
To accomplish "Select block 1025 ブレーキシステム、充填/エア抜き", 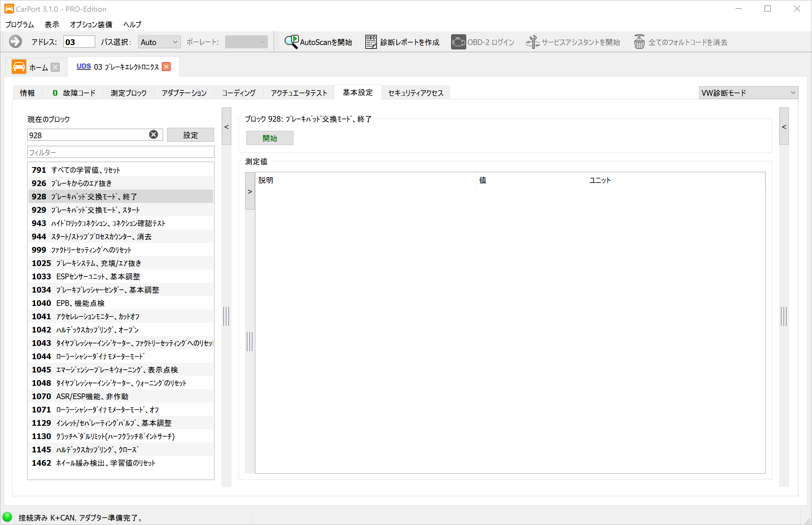I will 121,263.
